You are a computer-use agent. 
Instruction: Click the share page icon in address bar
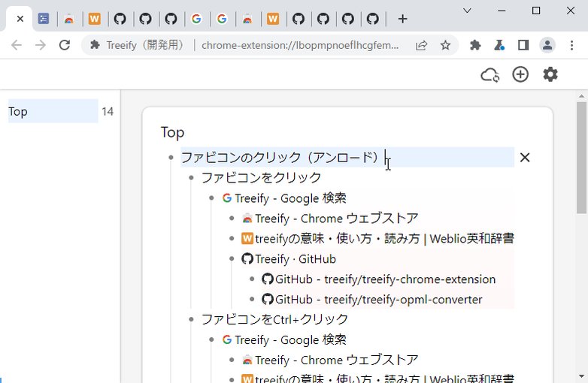(422, 45)
